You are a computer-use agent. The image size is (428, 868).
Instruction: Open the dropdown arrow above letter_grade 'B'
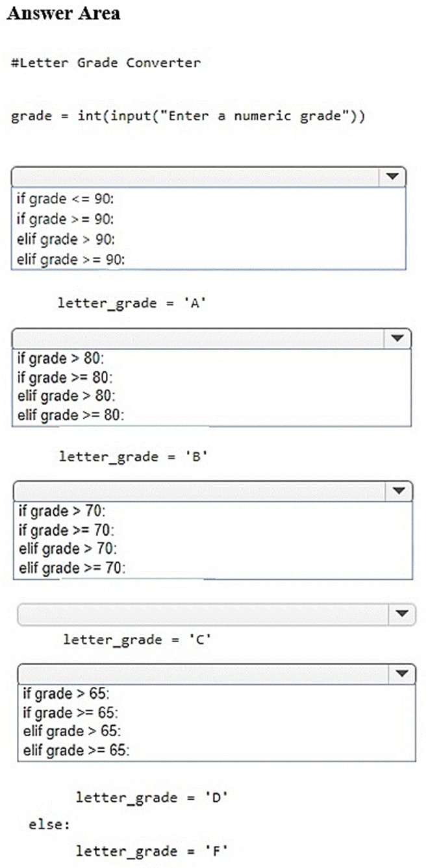tap(396, 338)
